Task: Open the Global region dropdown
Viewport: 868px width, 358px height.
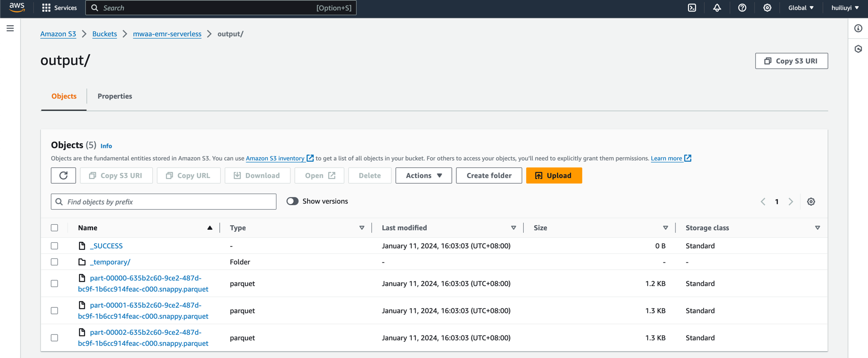Action: (x=801, y=8)
